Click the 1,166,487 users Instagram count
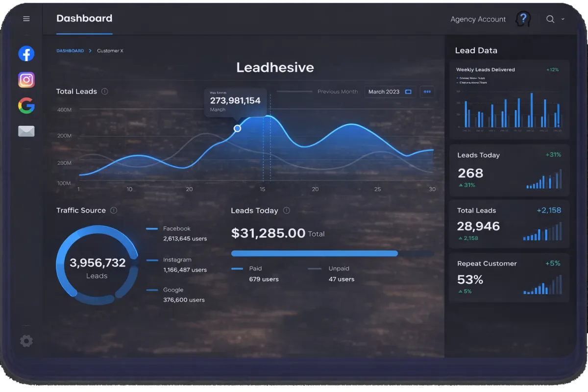Viewport: 588px width, 392px height. (x=185, y=270)
